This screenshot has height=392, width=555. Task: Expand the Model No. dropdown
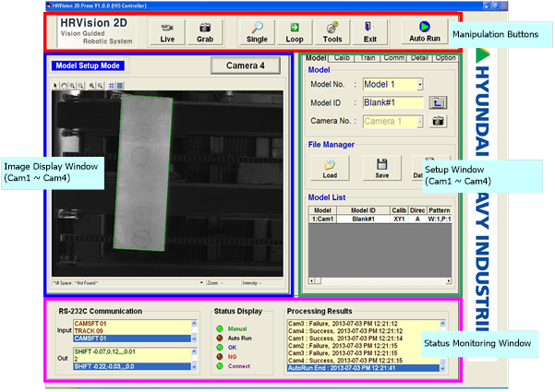point(420,85)
